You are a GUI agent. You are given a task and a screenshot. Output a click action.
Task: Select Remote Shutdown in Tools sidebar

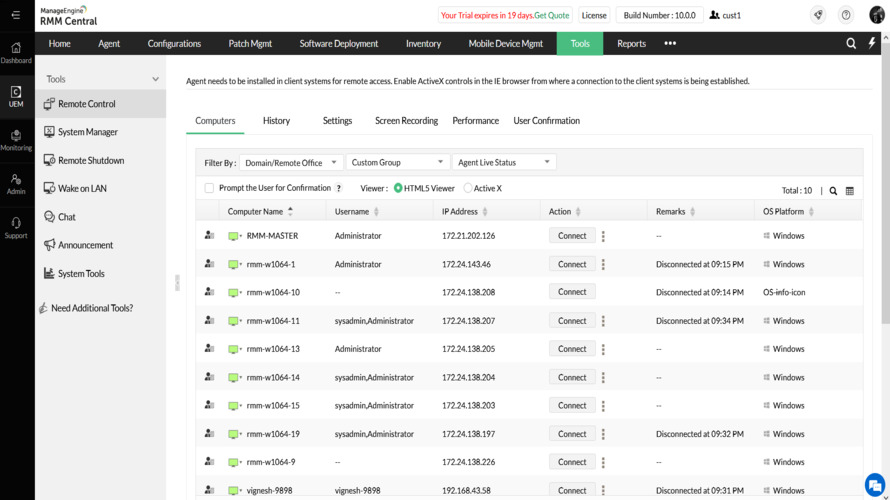[x=91, y=160]
